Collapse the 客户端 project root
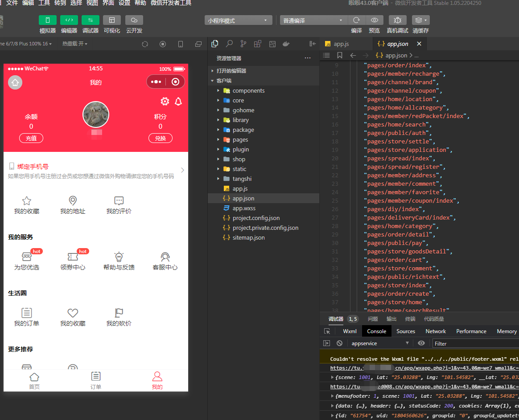 (x=264, y=81)
